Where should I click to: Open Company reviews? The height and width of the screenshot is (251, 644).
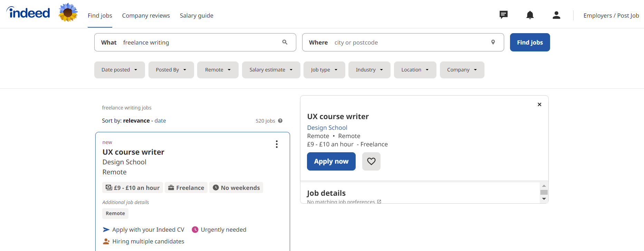point(146,16)
